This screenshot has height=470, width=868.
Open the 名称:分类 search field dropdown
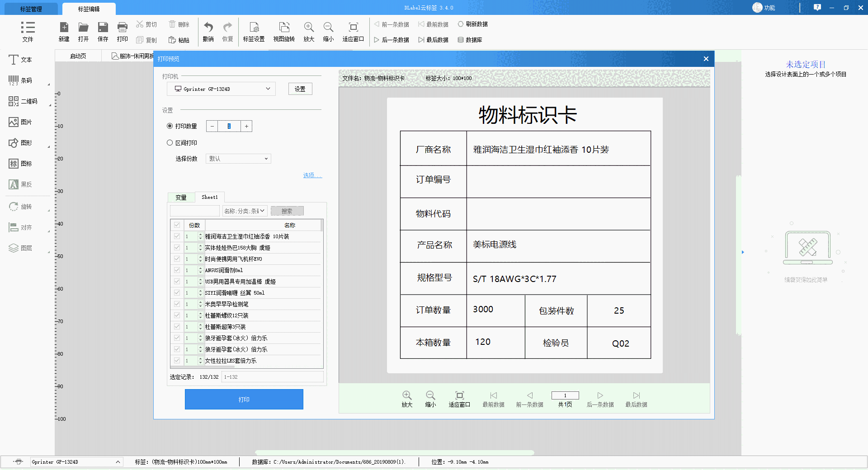pos(244,210)
